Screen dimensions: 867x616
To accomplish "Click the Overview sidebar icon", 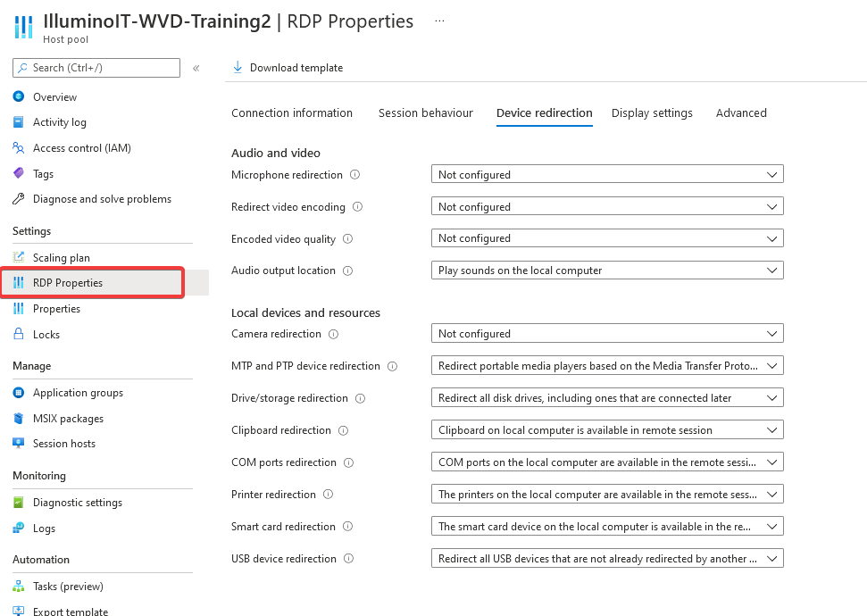I will pos(18,96).
